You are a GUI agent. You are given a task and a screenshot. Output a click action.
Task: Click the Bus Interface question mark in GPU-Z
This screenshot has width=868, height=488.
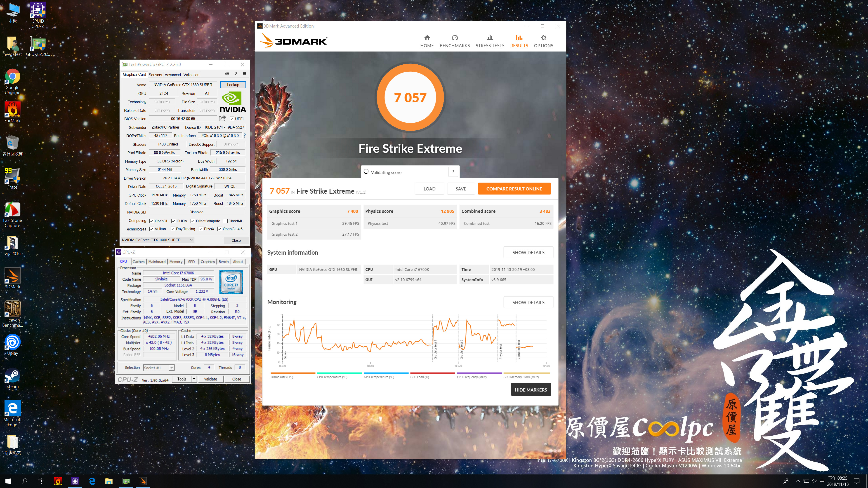click(x=245, y=136)
